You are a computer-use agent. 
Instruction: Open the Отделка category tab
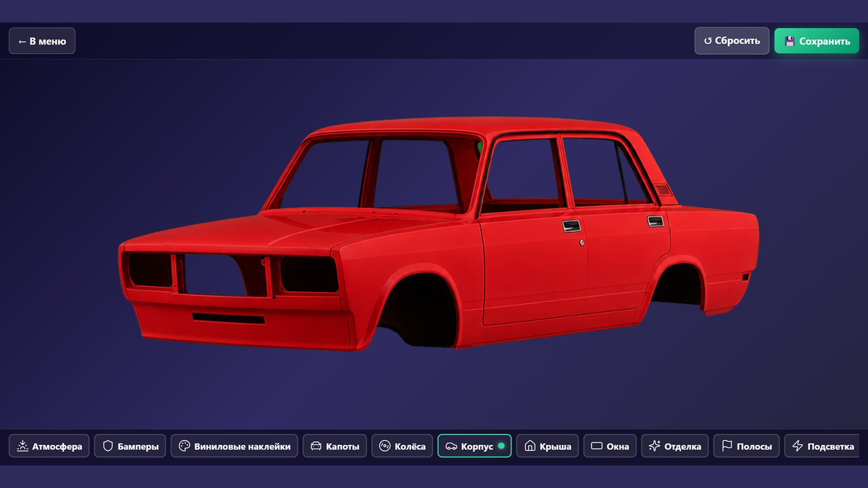675,446
